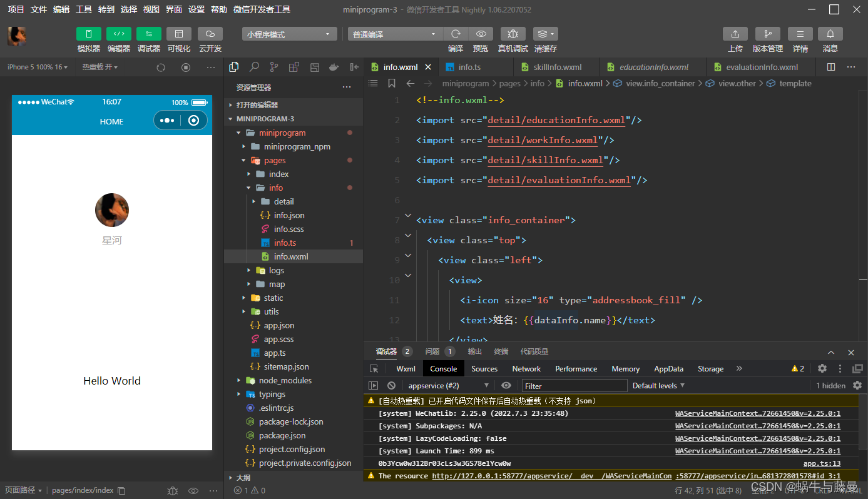868x499 pixels.
Task: Switch to the Network devtools tab
Action: (x=526, y=369)
